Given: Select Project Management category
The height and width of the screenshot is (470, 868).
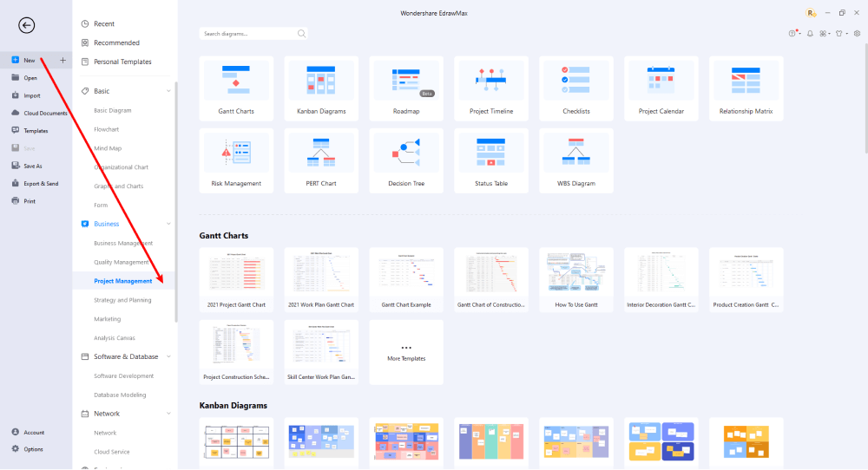Looking at the screenshot, I should click(124, 281).
